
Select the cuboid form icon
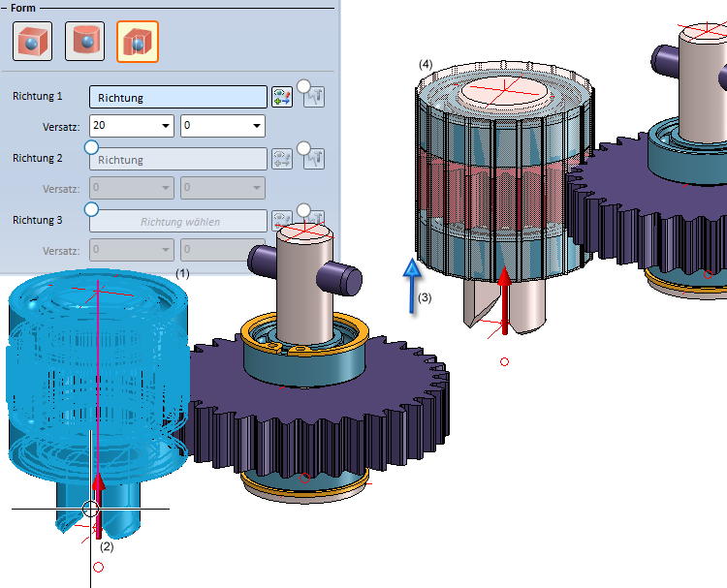(32, 42)
